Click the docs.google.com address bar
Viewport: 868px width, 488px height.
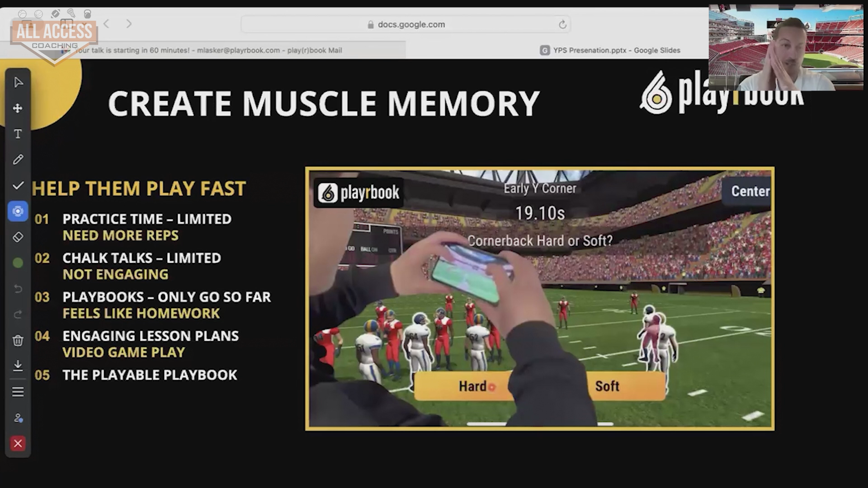click(x=406, y=24)
